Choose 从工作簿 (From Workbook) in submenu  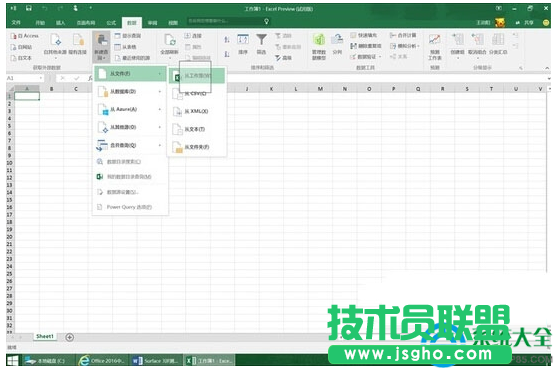[x=196, y=76]
